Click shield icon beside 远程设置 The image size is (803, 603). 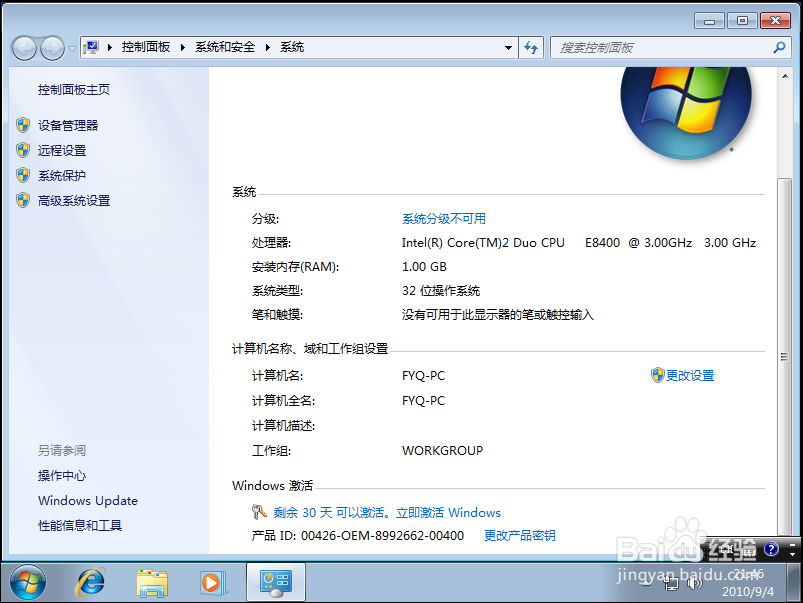tap(23, 150)
